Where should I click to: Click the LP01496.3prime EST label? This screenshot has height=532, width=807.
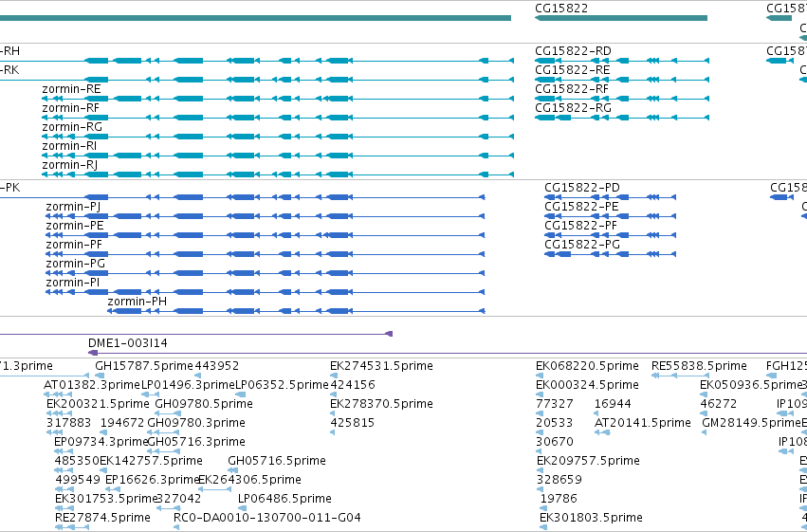189,385
